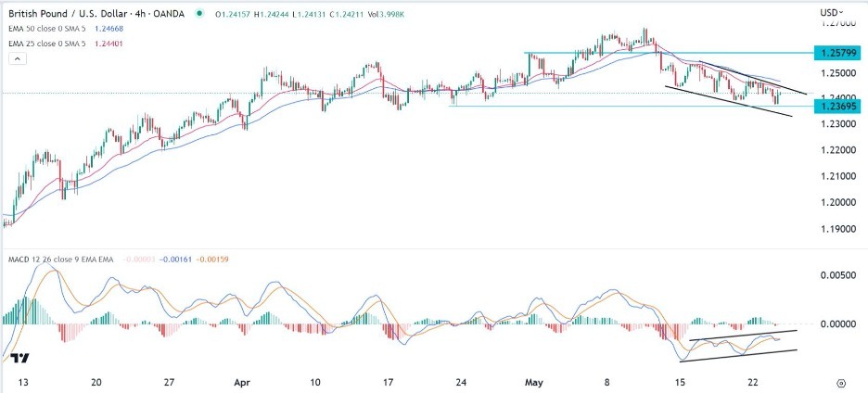Click the Apr date label on time axis

[242, 381]
